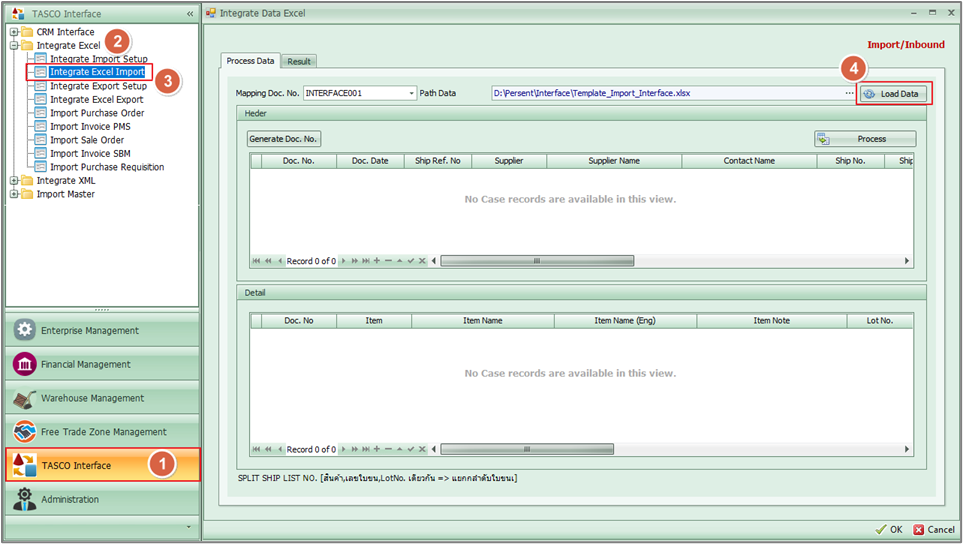Click Generate Doc. No. button
This screenshot has width=963, height=544.
point(283,139)
